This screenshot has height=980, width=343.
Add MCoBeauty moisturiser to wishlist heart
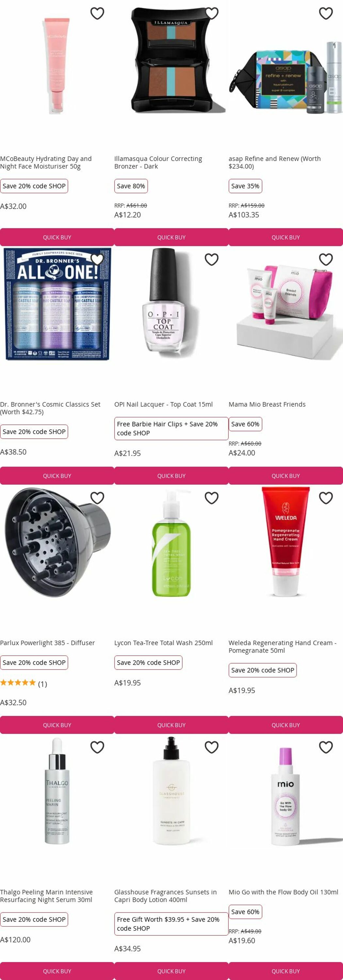tap(97, 13)
